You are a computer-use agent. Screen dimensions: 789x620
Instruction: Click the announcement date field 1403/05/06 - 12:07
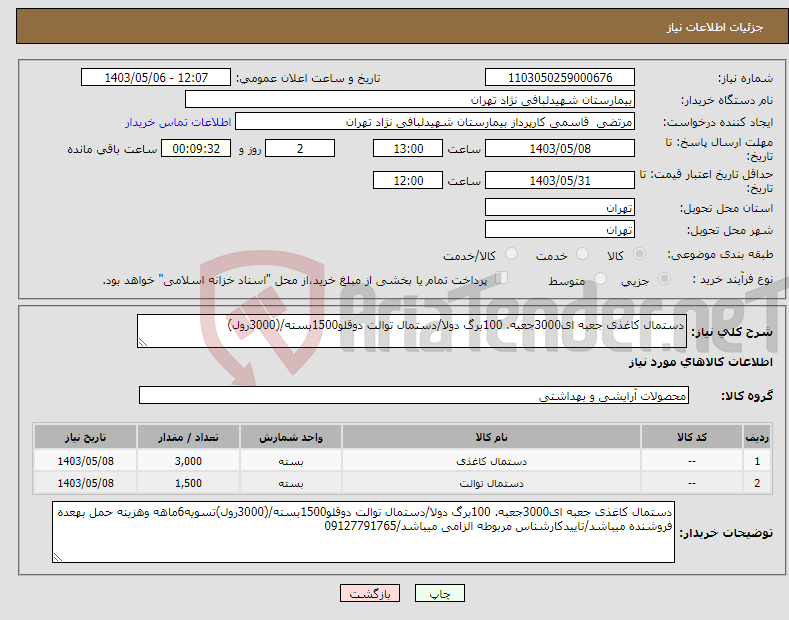pos(156,78)
